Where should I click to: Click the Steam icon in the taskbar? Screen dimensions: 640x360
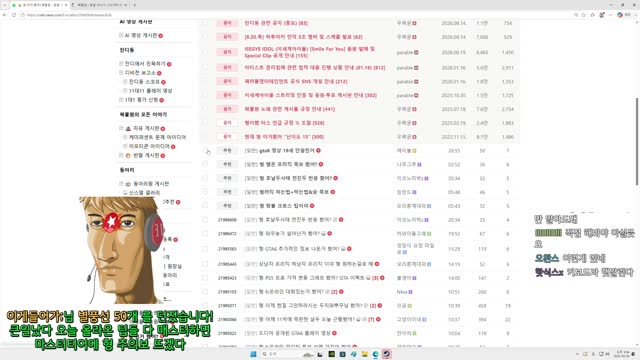pos(386,354)
